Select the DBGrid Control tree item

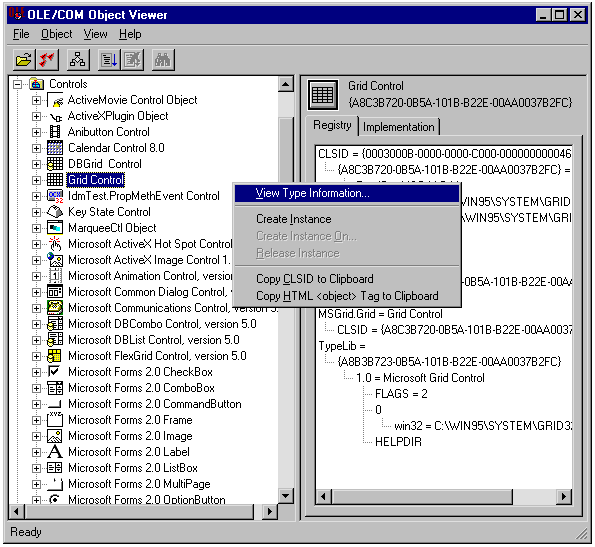click(x=105, y=164)
